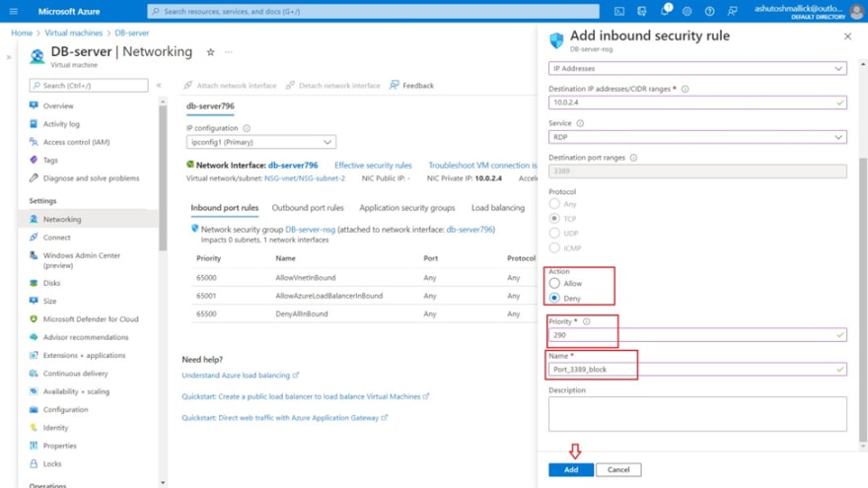Click the Add button
This screenshot has height=488, width=868.
[x=571, y=469]
